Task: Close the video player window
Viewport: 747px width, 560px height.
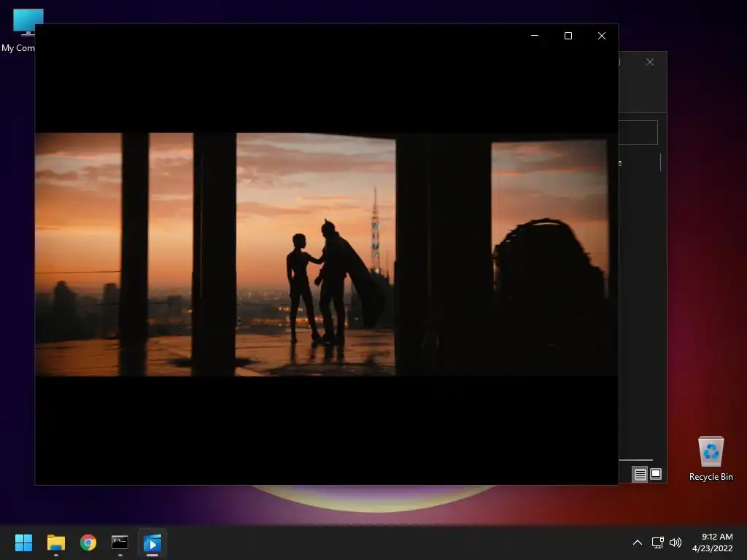Action: click(602, 36)
